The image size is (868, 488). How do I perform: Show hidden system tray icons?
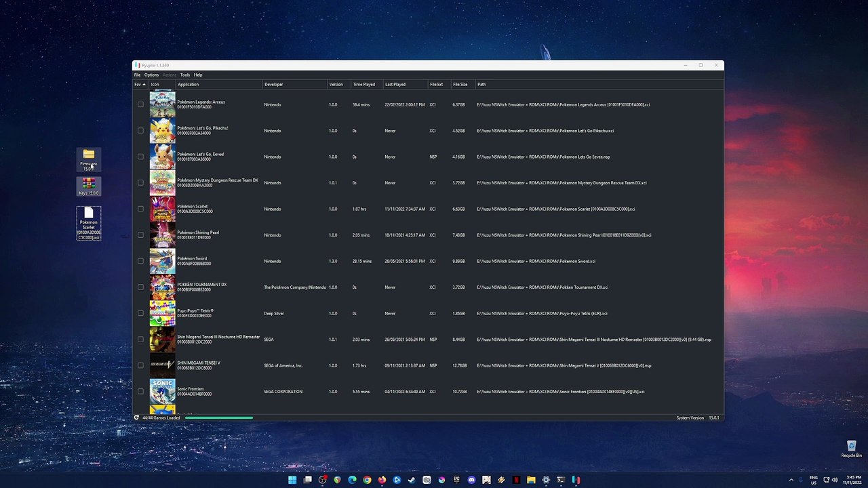pyautogui.click(x=791, y=480)
